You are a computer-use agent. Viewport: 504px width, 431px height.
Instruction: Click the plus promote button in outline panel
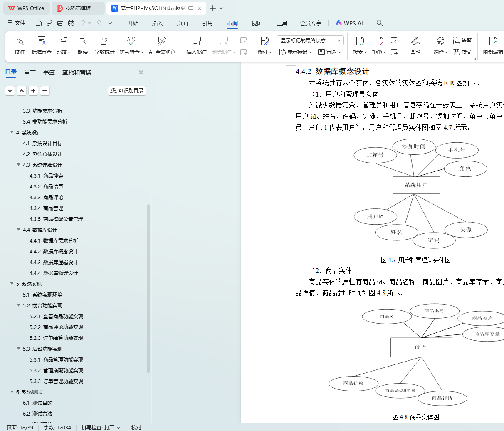tap(33, 90)
